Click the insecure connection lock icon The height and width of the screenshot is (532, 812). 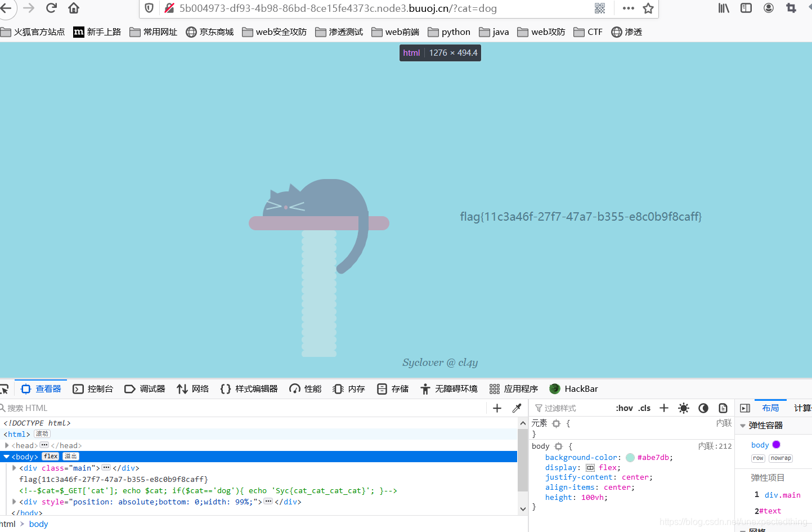pos(169,8)
